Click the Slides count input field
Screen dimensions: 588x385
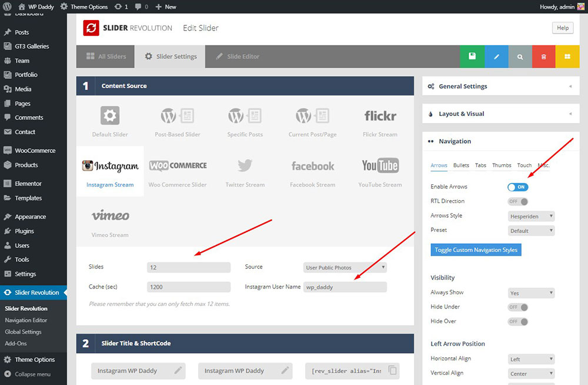188,267
